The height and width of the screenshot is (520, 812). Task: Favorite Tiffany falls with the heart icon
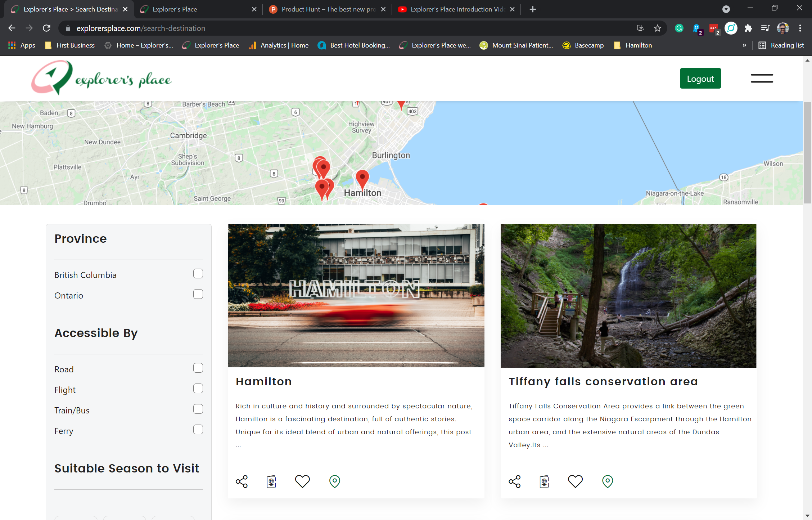pos(575,481)
